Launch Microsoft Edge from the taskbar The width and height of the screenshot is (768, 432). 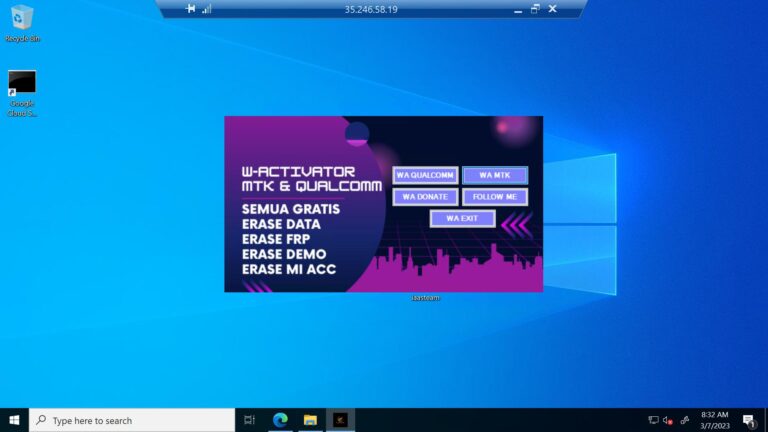tap(280, 420)
